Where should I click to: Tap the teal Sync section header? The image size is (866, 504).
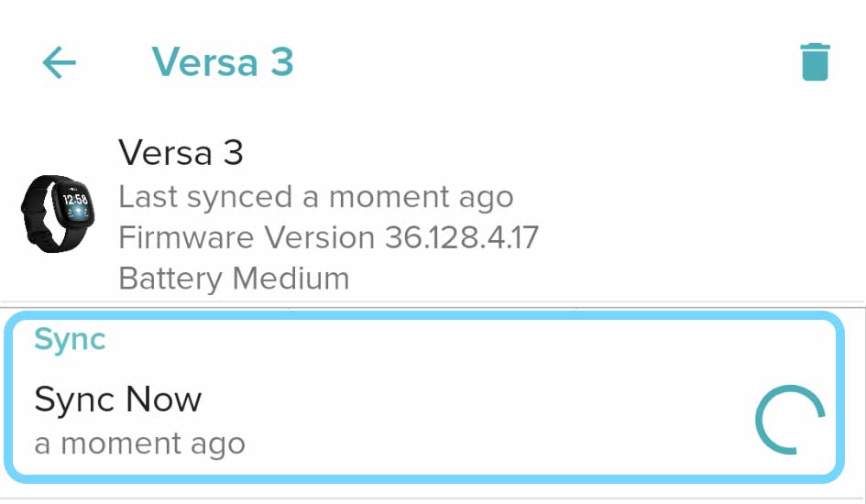(71, 339)
